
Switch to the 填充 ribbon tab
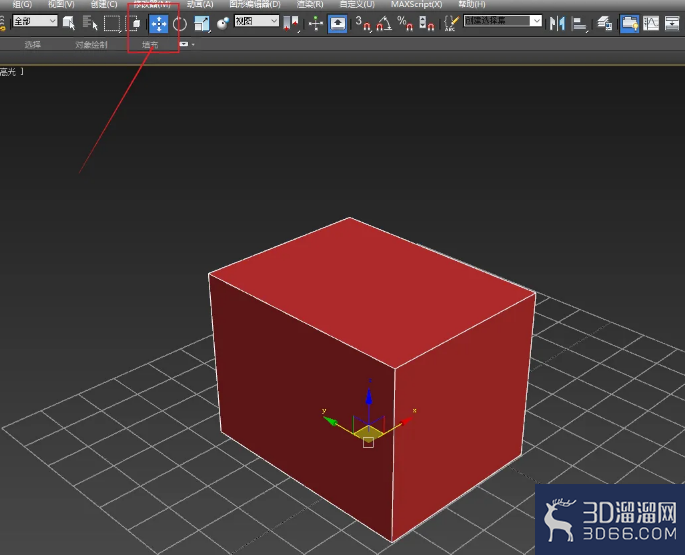tap(150, 45)
